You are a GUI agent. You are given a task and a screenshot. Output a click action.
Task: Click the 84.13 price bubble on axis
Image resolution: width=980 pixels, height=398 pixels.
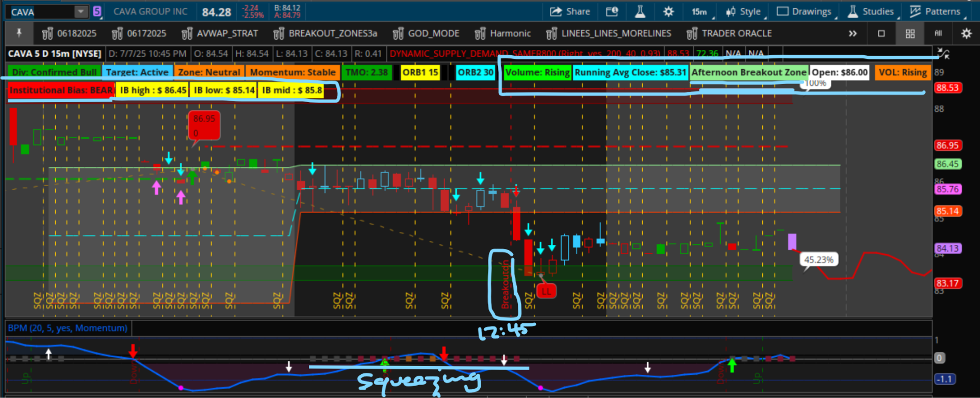(x=948, y=248)
